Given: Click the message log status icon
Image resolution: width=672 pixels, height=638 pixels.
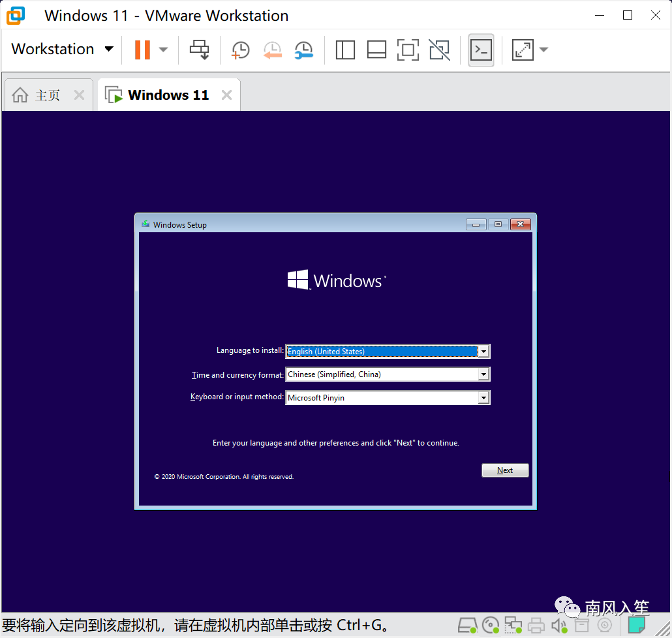Looking at the screenshot, I should tap(636, 625).
